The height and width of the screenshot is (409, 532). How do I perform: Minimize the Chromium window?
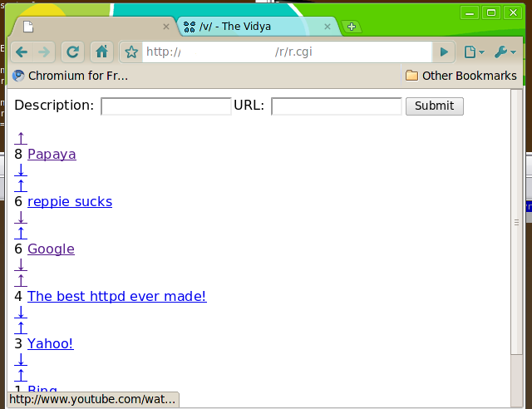(x=470, y=13)
